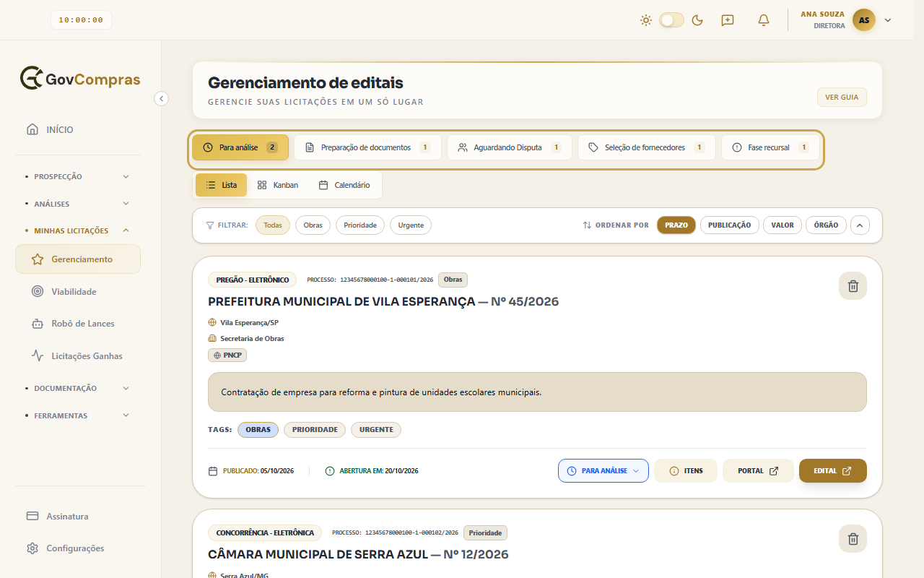
Task: Expand the Documentação menu section
Action: (x=78, y=389)
